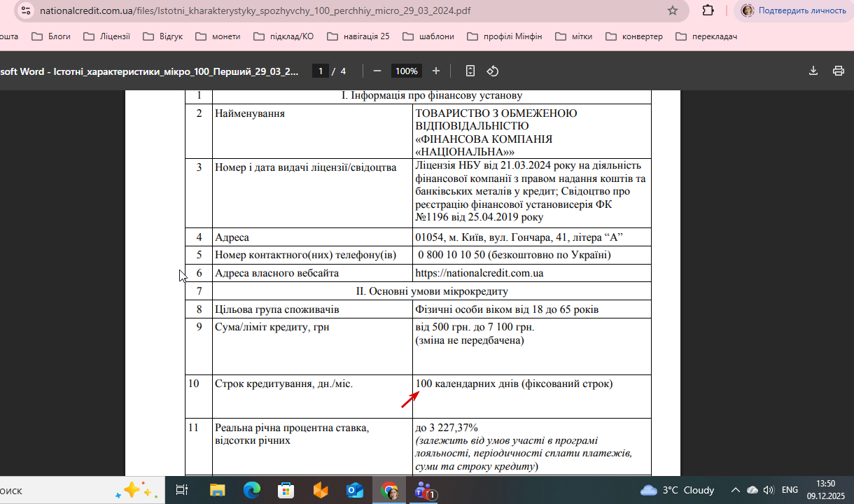This screenshot has height=504, width=854.
Task: Toggle fit to page icon
Action: pos(470,71)
